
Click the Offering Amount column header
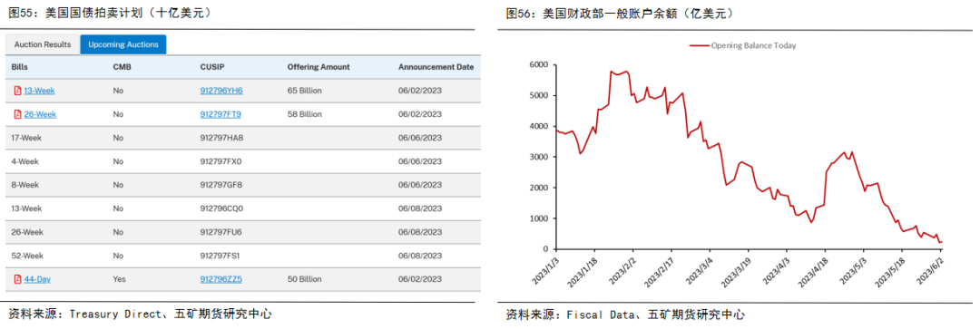318,67
